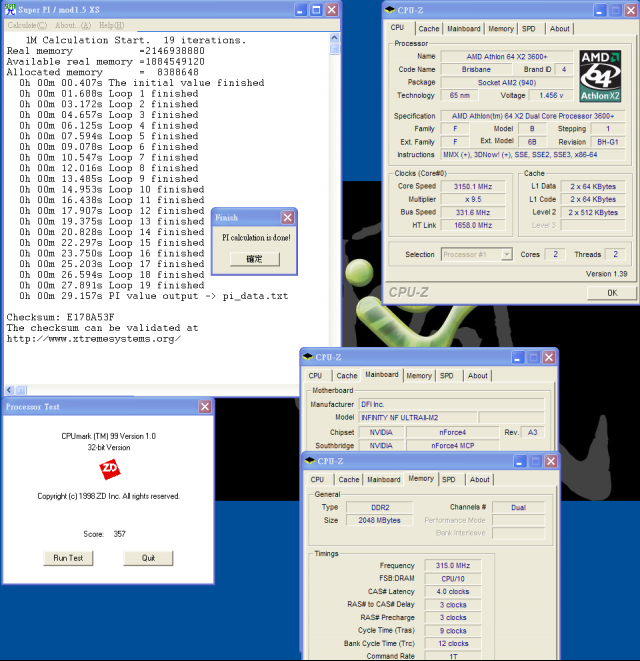
Task: Click the Super PI vertical scrollbar thumb
Action: coord(335,49)
